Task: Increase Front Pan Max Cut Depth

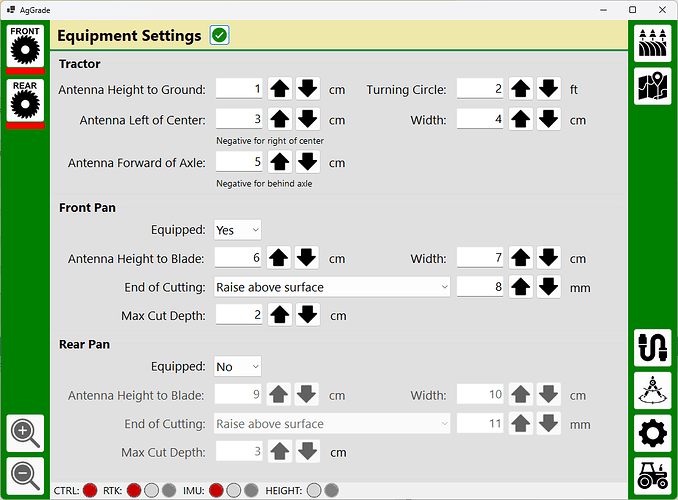Action: click(x=279, y=315)
